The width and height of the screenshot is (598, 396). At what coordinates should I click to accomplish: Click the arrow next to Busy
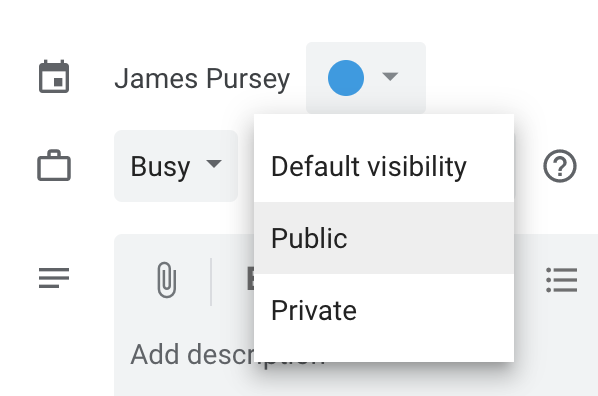pyautogui.click(x=214, y=164)
